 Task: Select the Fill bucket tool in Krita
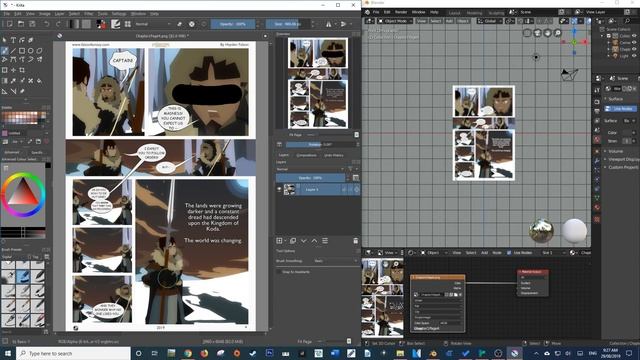[40, 81]
